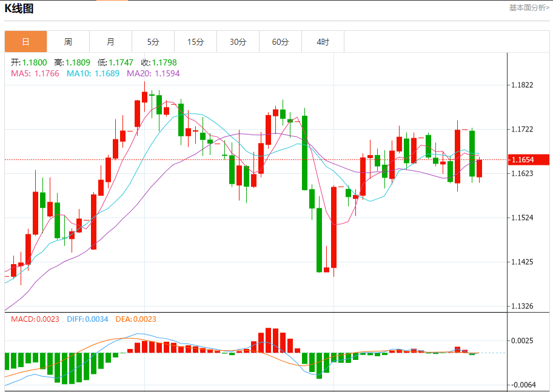Screen dimensions: 553x392
Task: Open the 4时 interval tab
Action: [x=323, y=42]
